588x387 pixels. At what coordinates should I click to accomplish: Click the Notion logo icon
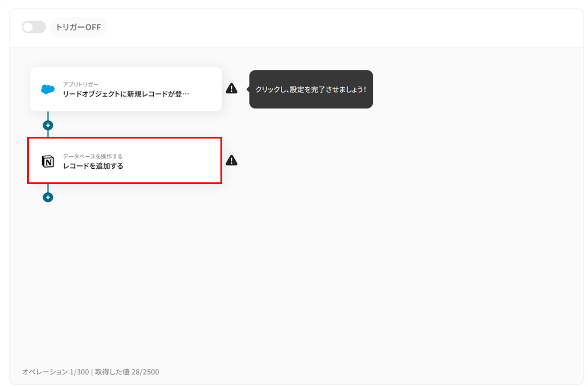pos(48,161)
